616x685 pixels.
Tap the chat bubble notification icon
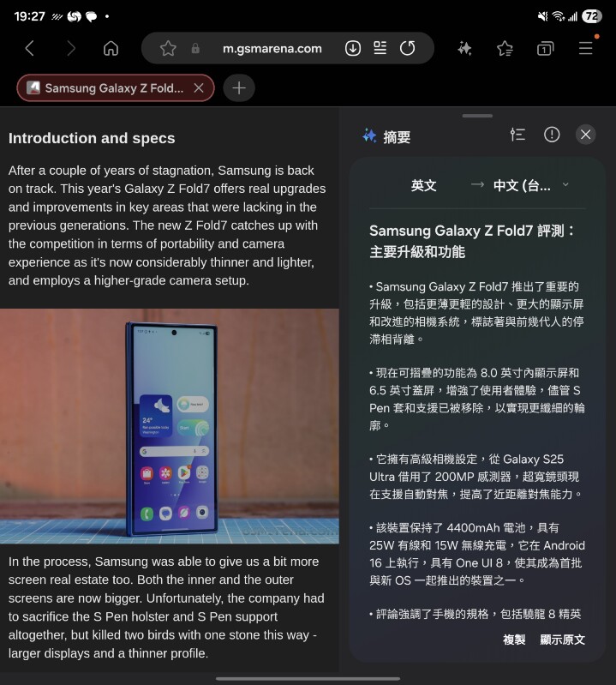coord(91,16)
